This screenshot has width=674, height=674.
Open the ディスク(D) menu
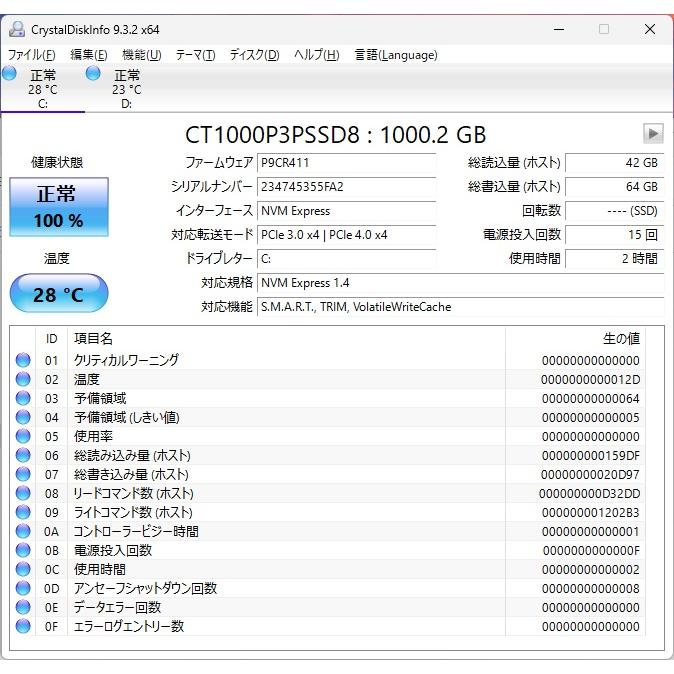tap(254, 55)
